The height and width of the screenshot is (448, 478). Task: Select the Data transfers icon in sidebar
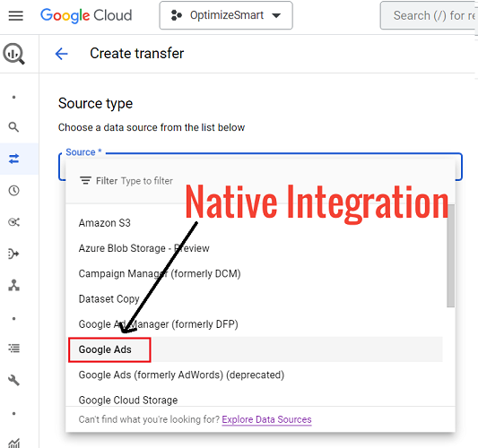[x=14, y=159]
